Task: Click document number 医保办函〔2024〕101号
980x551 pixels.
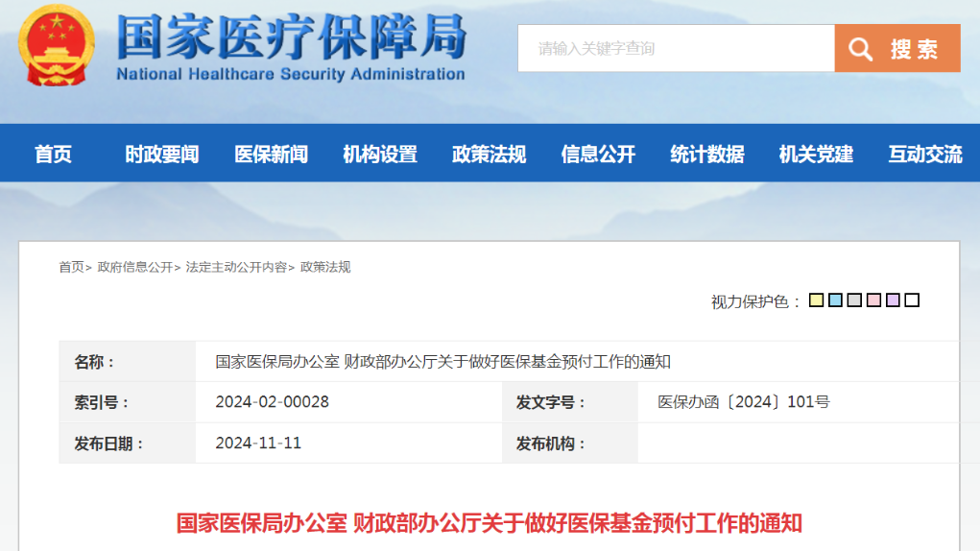Action: [x=743, y=401]
